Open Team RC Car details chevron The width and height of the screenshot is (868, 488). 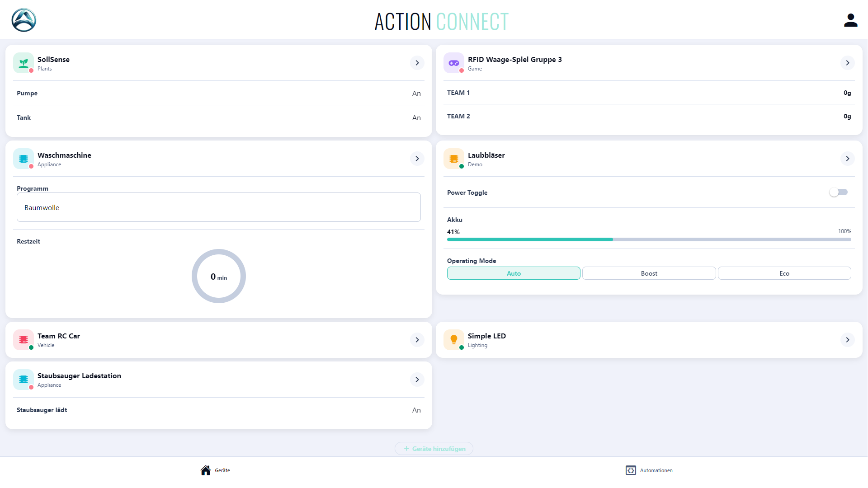pyautogui.click(x=417, y=340)
